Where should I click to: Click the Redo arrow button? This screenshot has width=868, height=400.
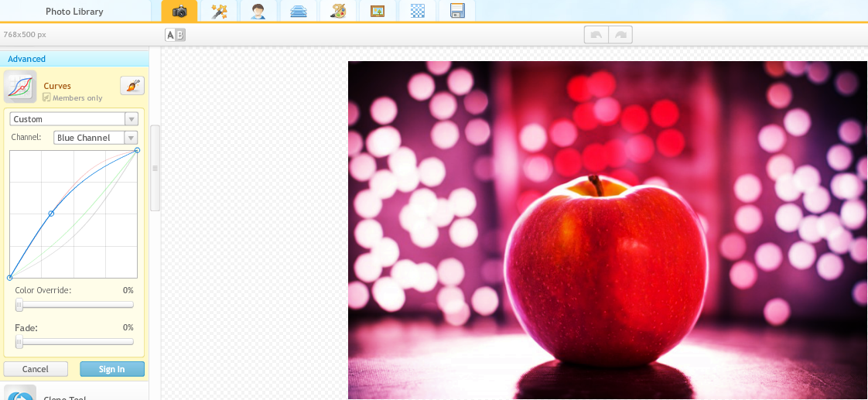pos(620,35)
